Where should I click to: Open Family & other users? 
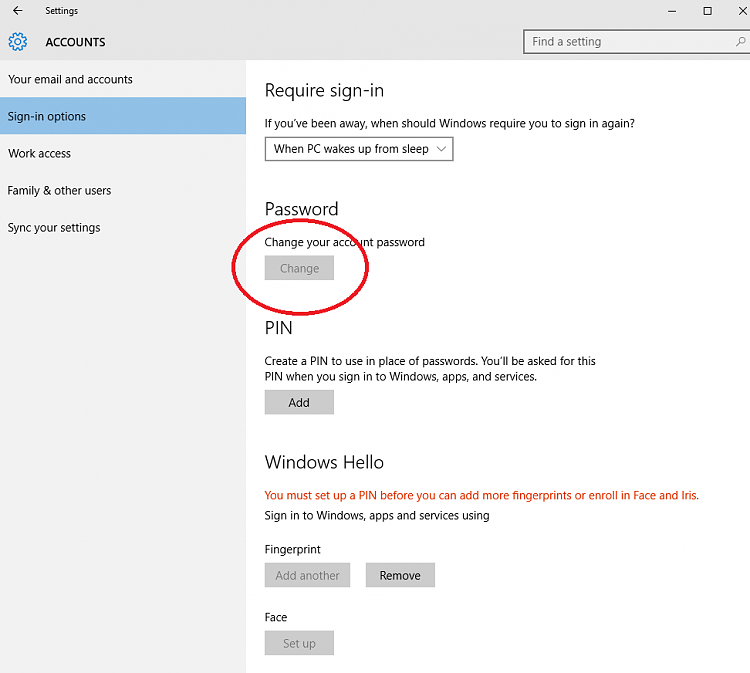tap(59, 191)
